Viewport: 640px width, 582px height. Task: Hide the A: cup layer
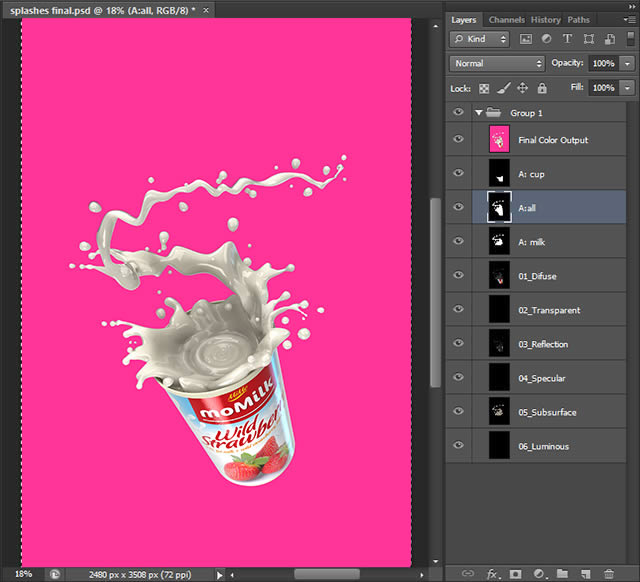(x=458, y=173)
